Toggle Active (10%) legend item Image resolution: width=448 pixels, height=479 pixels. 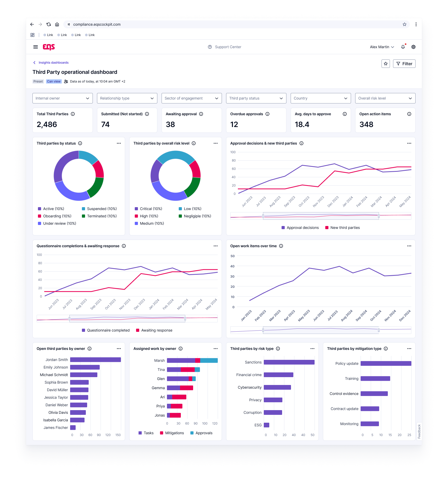[x=51, y=209]
